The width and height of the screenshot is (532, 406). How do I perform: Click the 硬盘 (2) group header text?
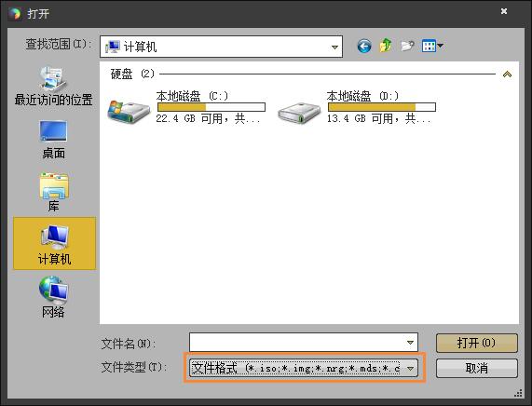click(132, 74)
